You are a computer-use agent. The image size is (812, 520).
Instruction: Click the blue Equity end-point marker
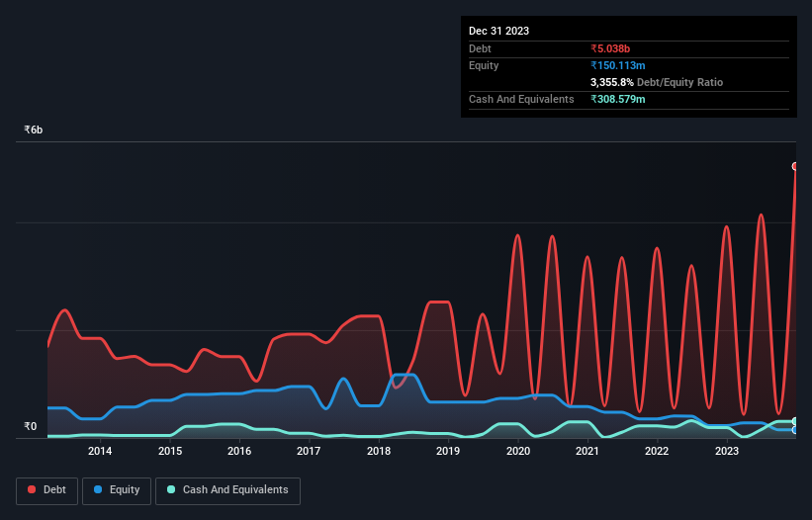click(795, 430)
